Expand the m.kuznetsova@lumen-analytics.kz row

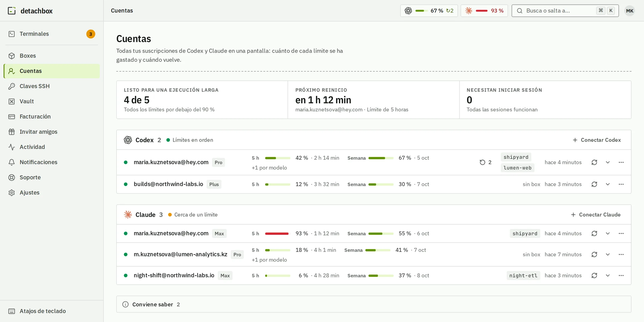pos(608,254)
